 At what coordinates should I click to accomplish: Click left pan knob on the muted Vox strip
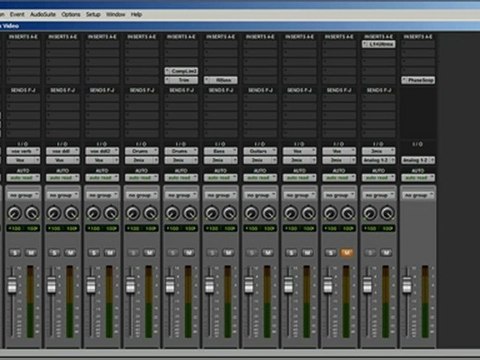pos(330,213)
